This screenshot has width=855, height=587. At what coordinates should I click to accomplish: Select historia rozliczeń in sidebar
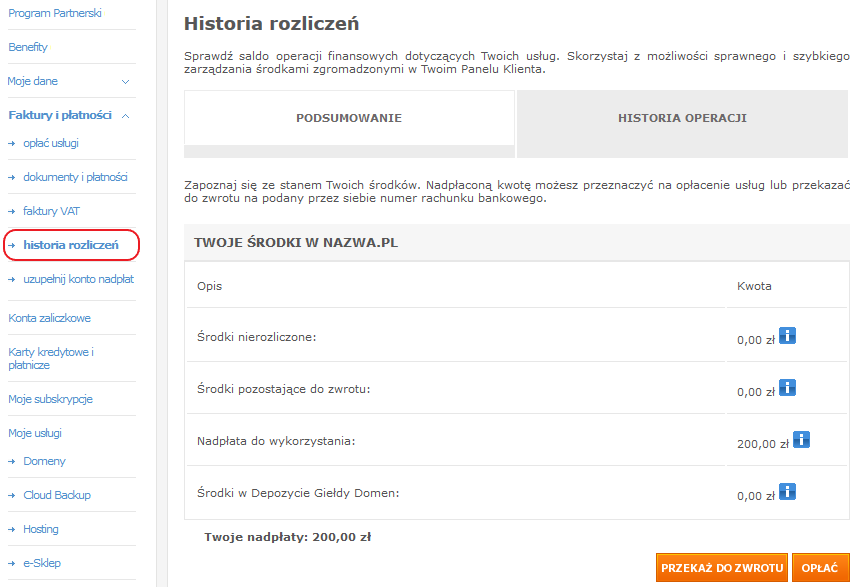71,245
